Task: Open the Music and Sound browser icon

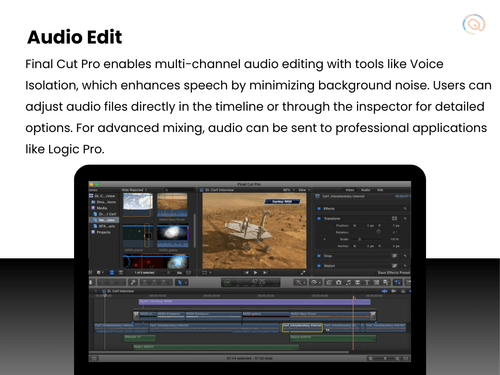Action: pyautogui.click(x=348, y=282)
